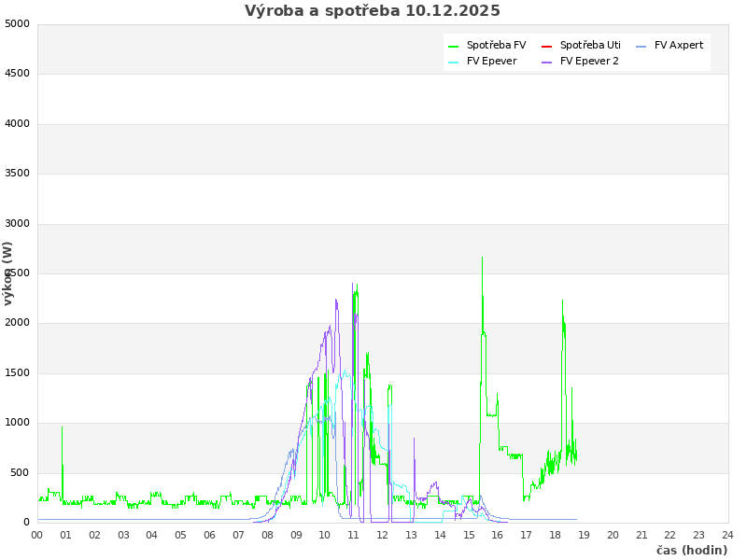Click the 06 hour tick on x-axis
Image resolution: width=747 pixels, height=560 pixels.
pyautogui.click(x=210, y=535)
